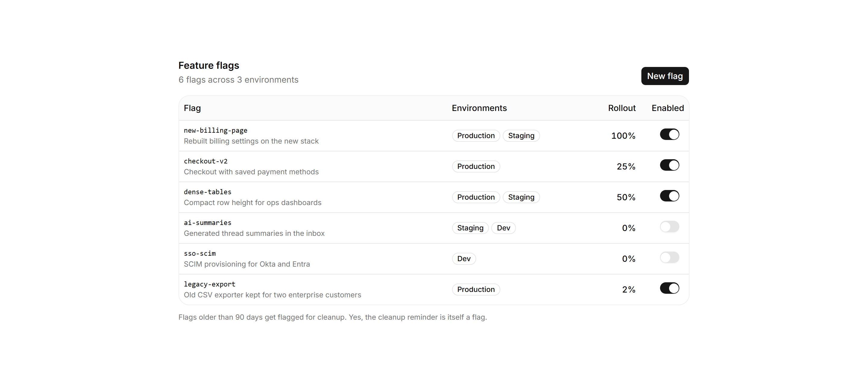Click the 2% rollout value
The width and height of the screenshot is (868, 380).
(x=628, y=289)
